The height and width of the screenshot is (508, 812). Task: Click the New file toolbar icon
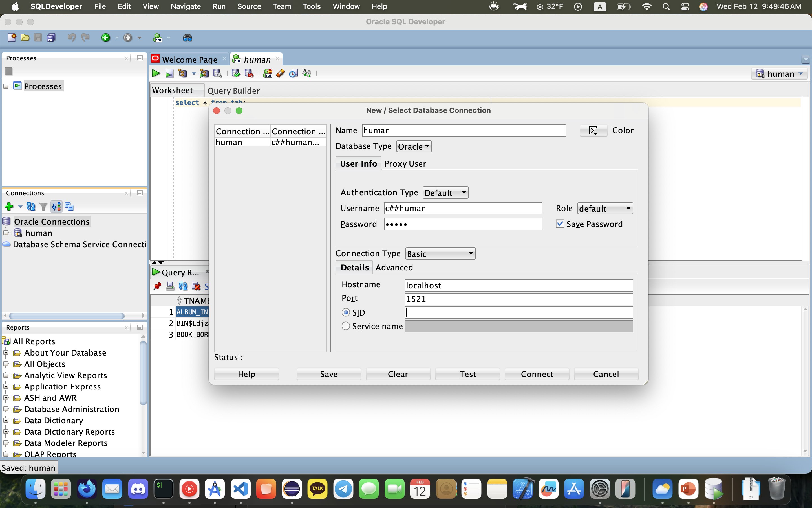(12, 38)
